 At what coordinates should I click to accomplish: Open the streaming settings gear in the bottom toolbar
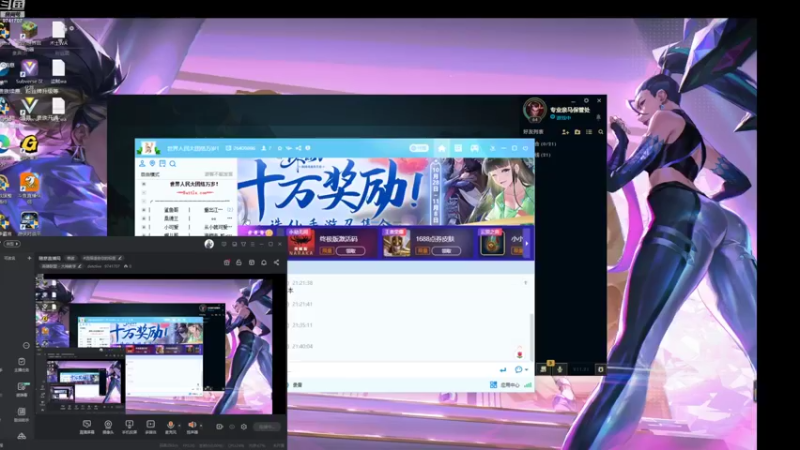coord(244,427)
